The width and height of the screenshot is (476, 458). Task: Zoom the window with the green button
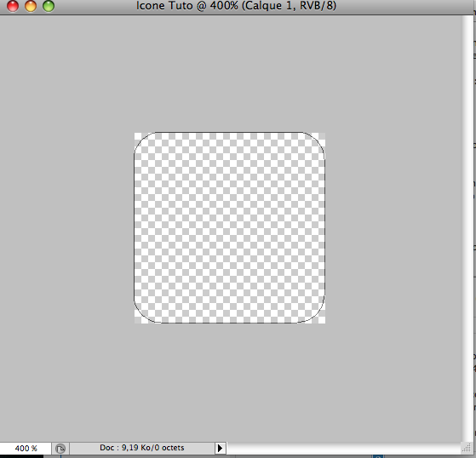point(49,6)
